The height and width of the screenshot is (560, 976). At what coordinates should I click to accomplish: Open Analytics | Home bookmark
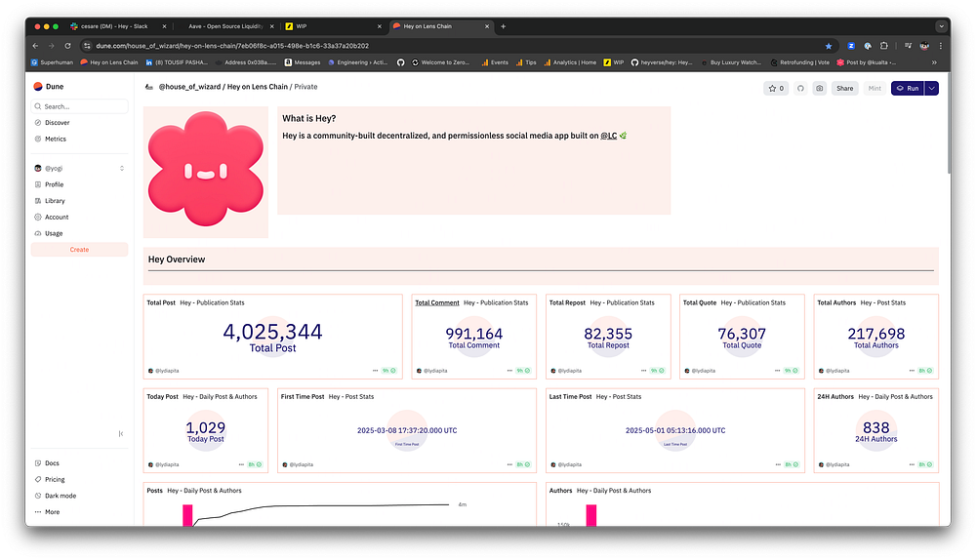tap(570, 62)
